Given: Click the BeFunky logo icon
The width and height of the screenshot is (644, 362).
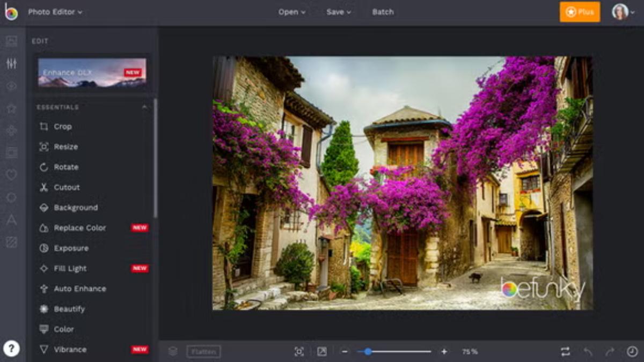Looking at the screenshot, I should [11, 12].
